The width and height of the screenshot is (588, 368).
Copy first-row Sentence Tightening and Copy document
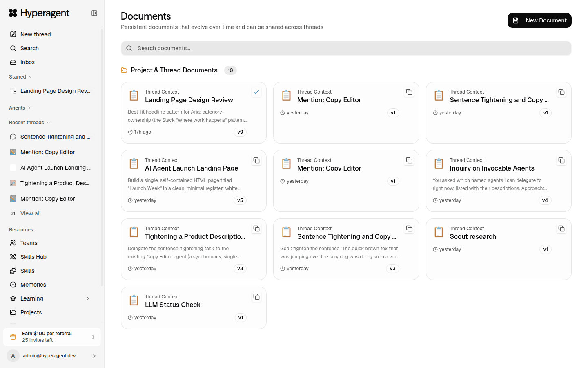pyautogui.click(x=561, y=92)
